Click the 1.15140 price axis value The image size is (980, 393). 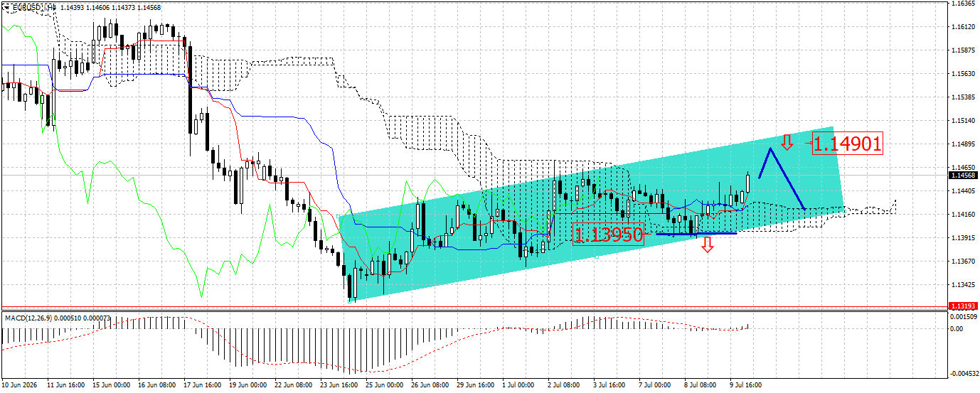pos(964,121)
